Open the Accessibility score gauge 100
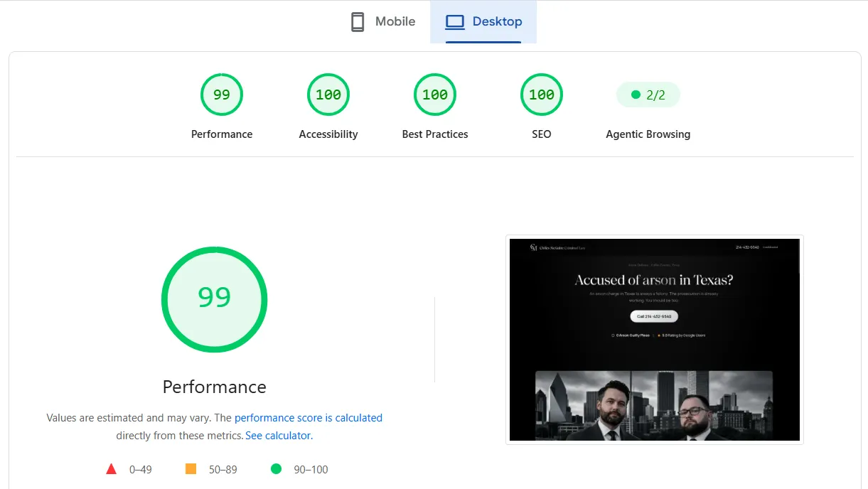The width and height of the screenshot is (868, 489). (x=328, y=95)
